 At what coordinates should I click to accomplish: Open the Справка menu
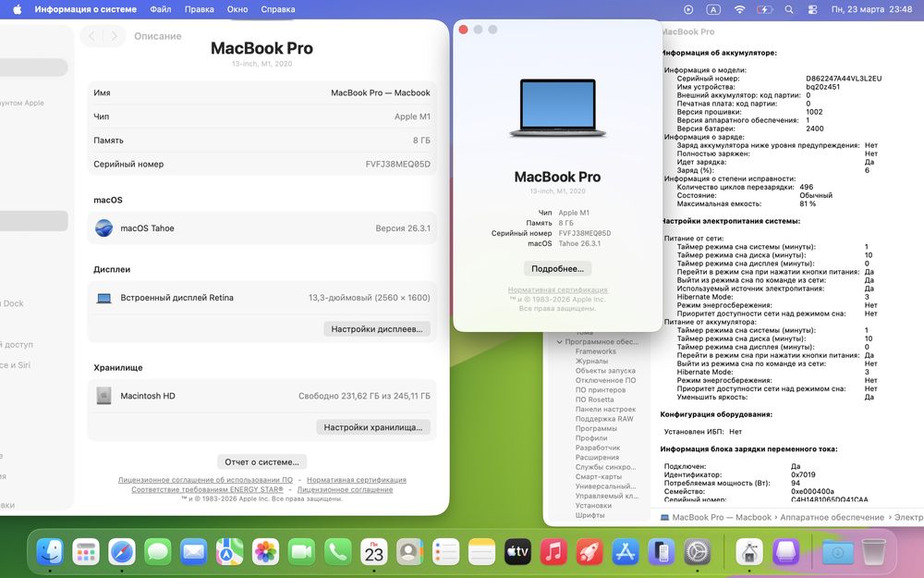pyautogui.click(x=277, y=9)
